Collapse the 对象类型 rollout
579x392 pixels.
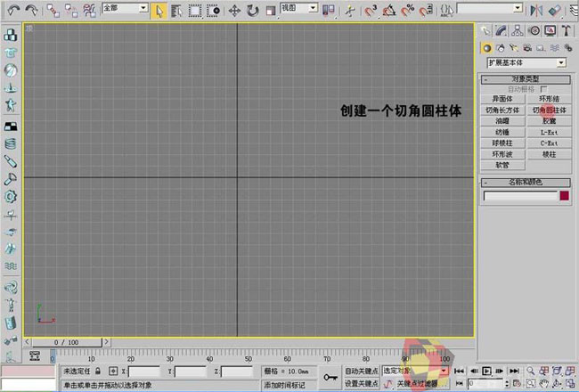pos(526,79)
